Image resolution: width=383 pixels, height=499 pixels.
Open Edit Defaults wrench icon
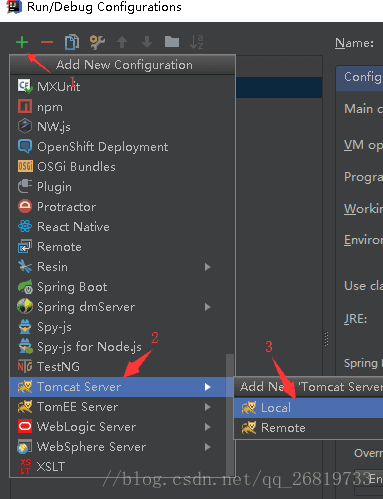tap(97, 42)
